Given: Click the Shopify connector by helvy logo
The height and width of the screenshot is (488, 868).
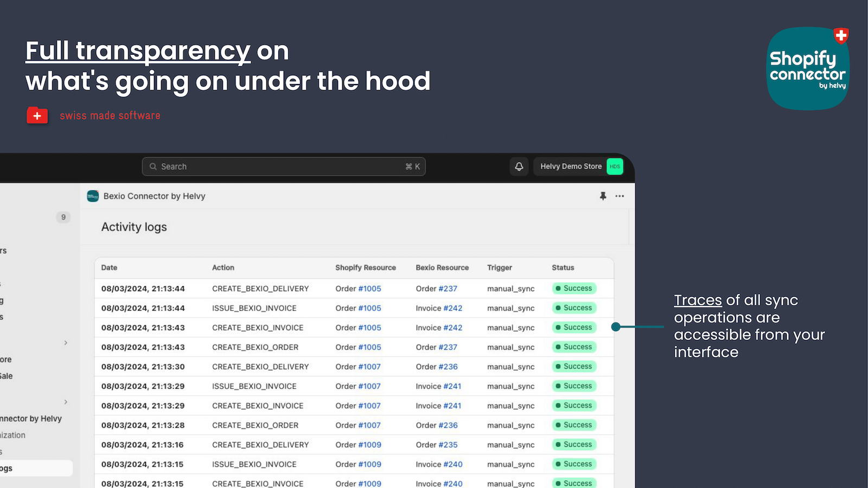Looking at the screenshot, I should tap(808, 68).
